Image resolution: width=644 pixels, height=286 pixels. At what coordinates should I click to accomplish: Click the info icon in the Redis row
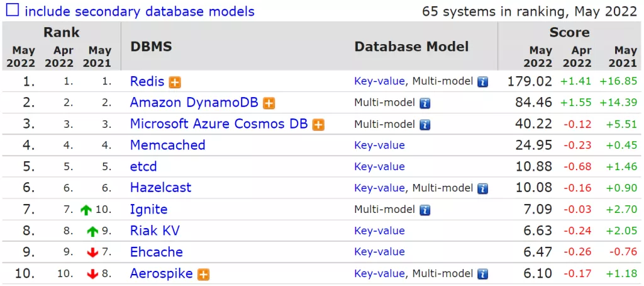tap(482, 82)
